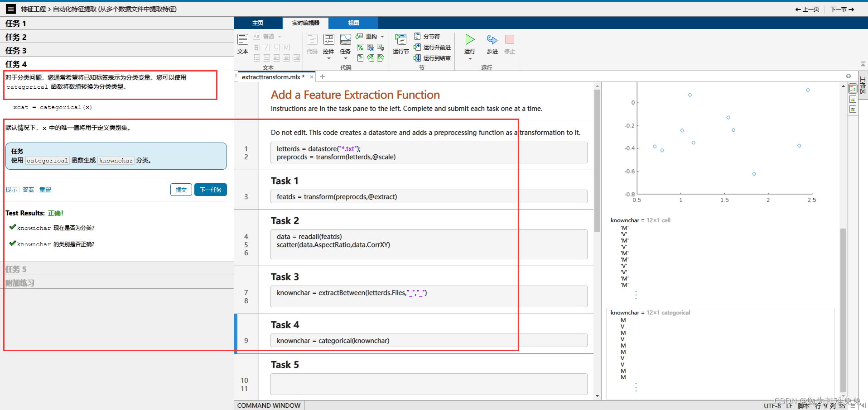868x410 pixels.
Task: Toggle bold text formatting
Action: pos(256,47)
